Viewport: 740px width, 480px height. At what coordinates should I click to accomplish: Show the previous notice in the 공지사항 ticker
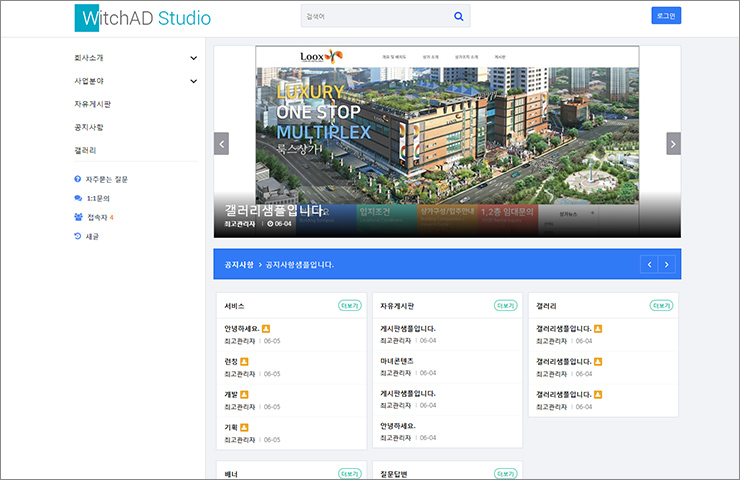pyautogui.click(x=649, y=264)
